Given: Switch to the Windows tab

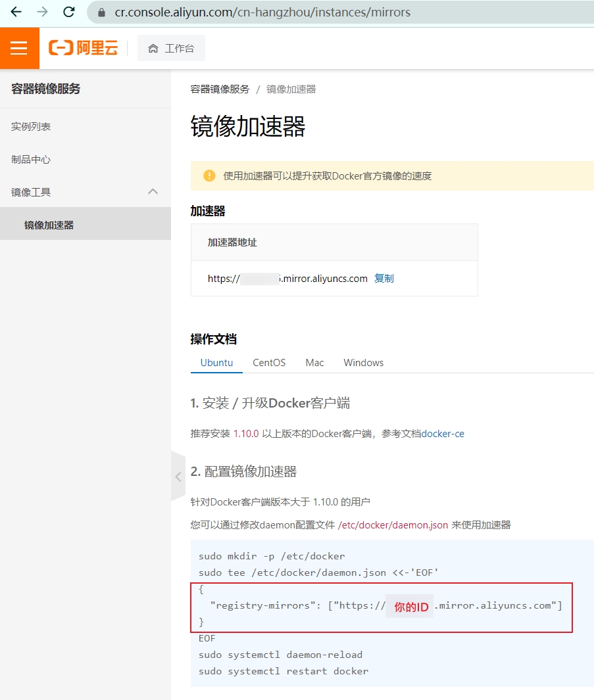Looking at the screenshot, I should click(363, 363).
